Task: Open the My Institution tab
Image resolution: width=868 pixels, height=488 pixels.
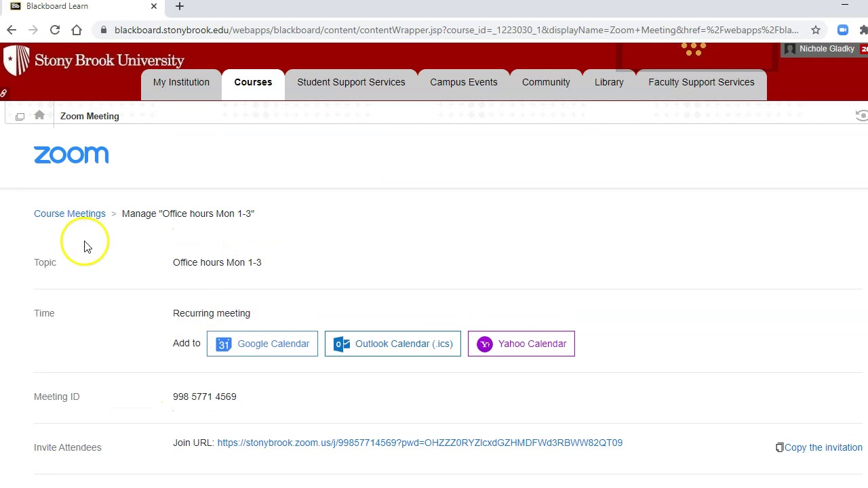Action: [x=181, y=82]
